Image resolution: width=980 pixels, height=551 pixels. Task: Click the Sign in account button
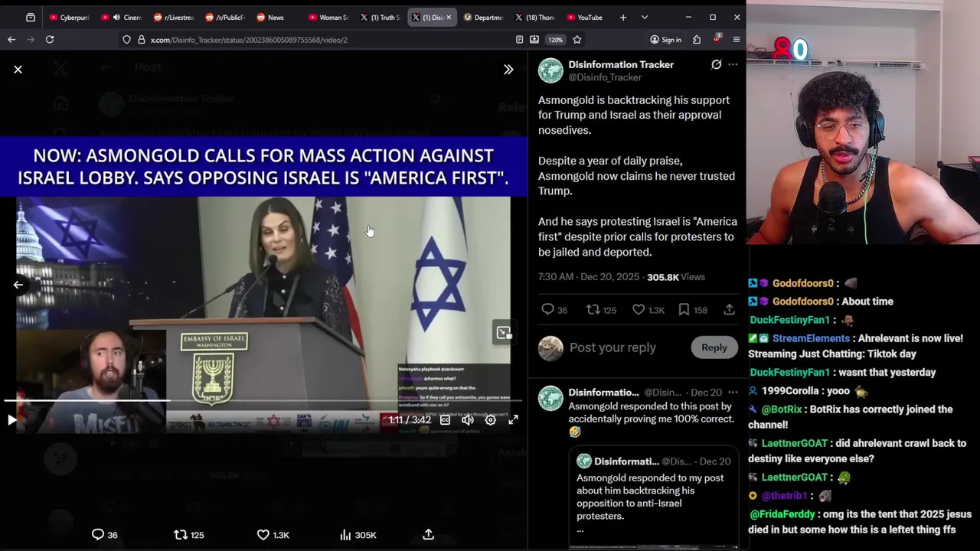(x=665, y=40)
